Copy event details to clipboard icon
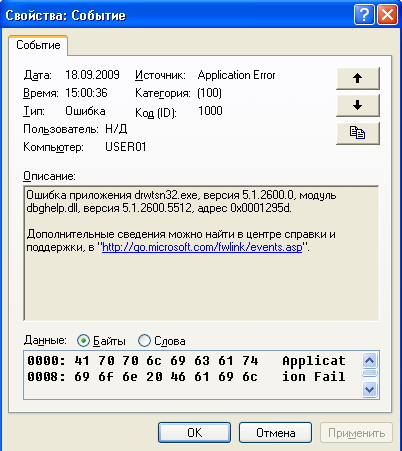Screen dimensions: 402x451 point(358,133)
